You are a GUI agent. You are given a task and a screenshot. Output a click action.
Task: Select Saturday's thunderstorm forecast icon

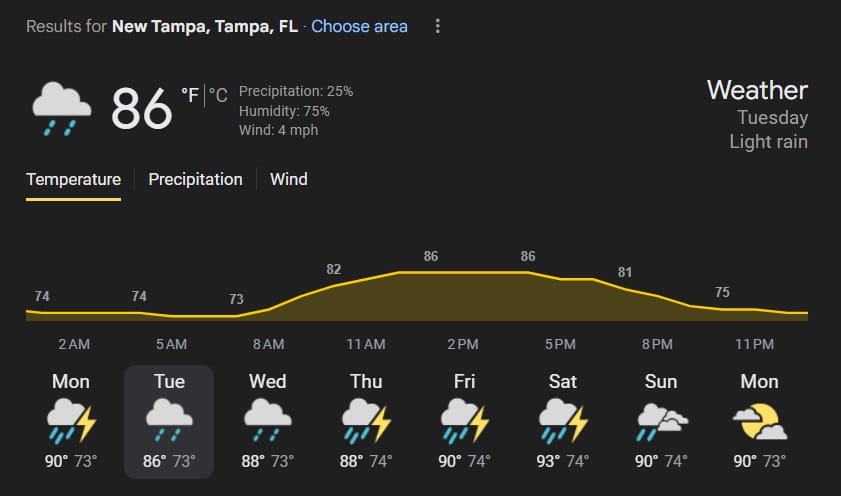[x=563, y=421]
